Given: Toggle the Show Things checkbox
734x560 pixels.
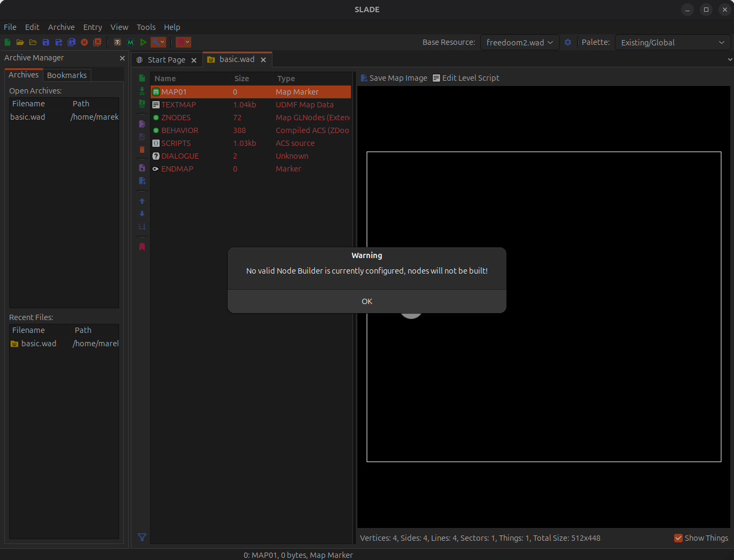Looking at the screenshot, I should [678, 538].
